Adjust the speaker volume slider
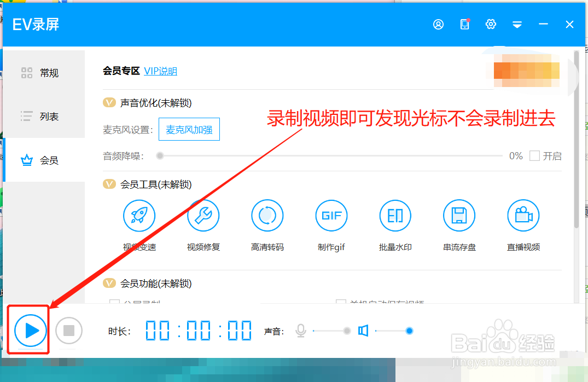The image size is (588, 382). coord(410,331)
